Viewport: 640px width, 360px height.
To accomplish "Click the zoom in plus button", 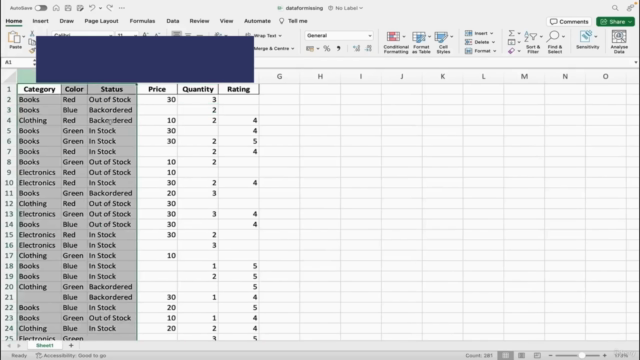I will (x=604, y=356).
